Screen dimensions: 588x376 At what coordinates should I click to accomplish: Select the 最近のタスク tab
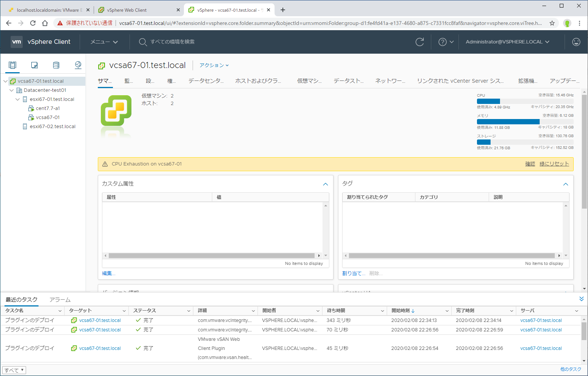(22, 300)
